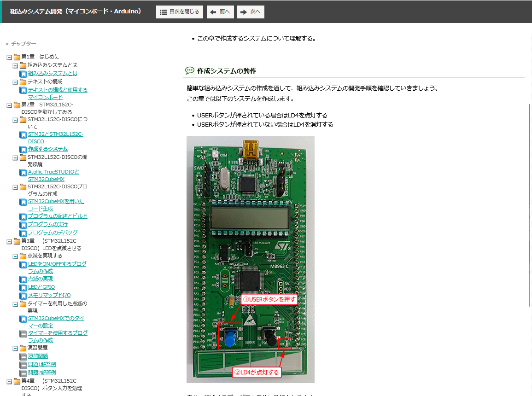Collapse the 点滅を実現する section
The height and width of the screenshot is (396, 532).
pos(15,256)
